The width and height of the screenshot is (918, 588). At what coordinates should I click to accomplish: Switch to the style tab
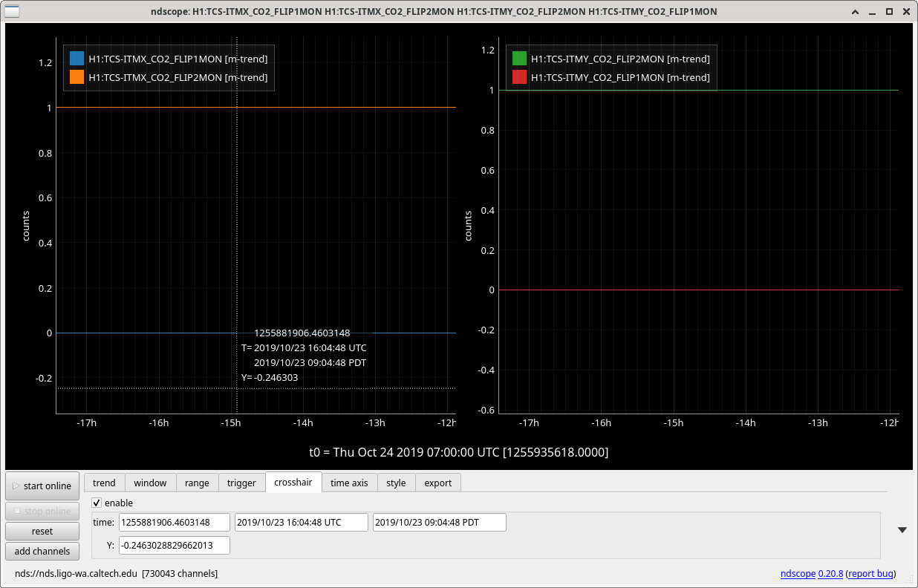(x=396, y=483)
